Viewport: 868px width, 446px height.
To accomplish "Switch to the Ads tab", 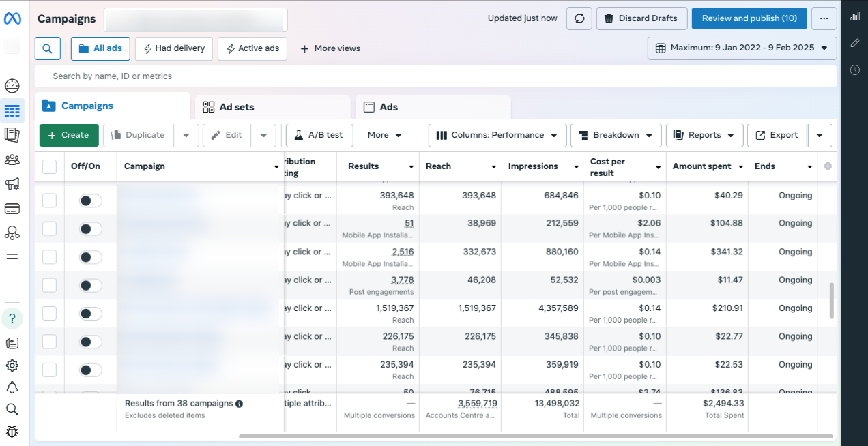I will tap(433, 107).
